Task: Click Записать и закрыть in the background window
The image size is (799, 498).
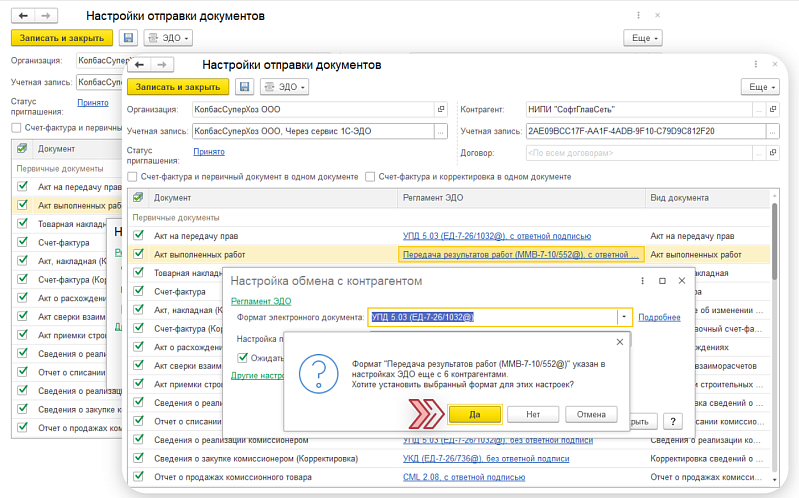Action: click(62, 38)
